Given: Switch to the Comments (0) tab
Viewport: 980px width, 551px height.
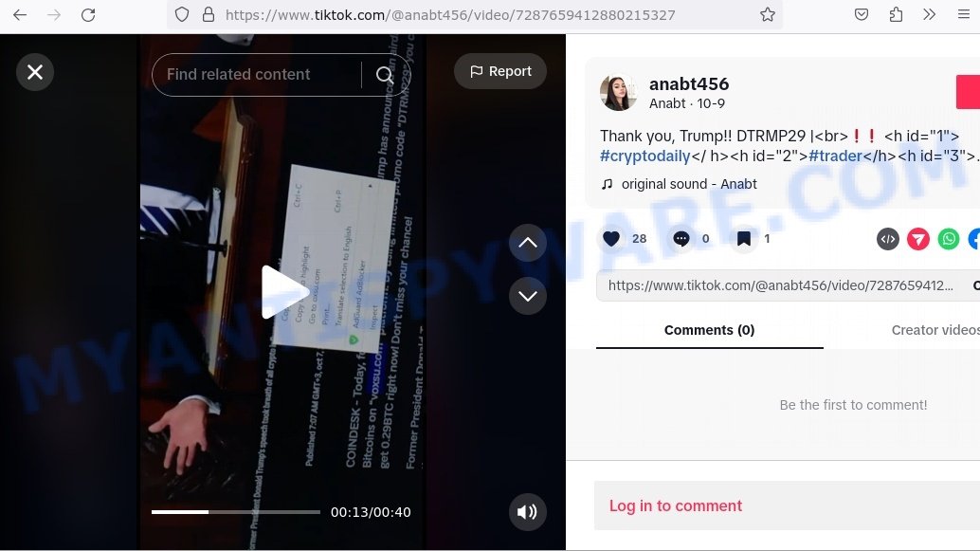Looking at the screenshot, I should click(x=709, y=330).
